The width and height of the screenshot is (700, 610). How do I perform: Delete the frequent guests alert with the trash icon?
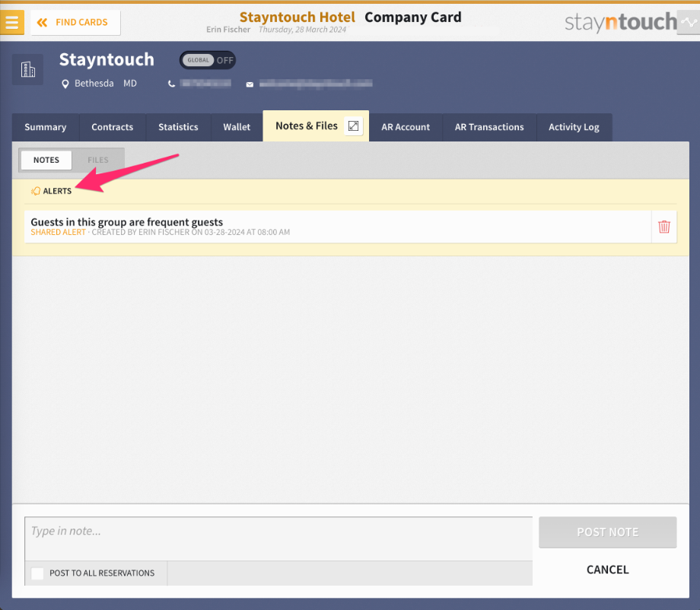pos(663,227)
